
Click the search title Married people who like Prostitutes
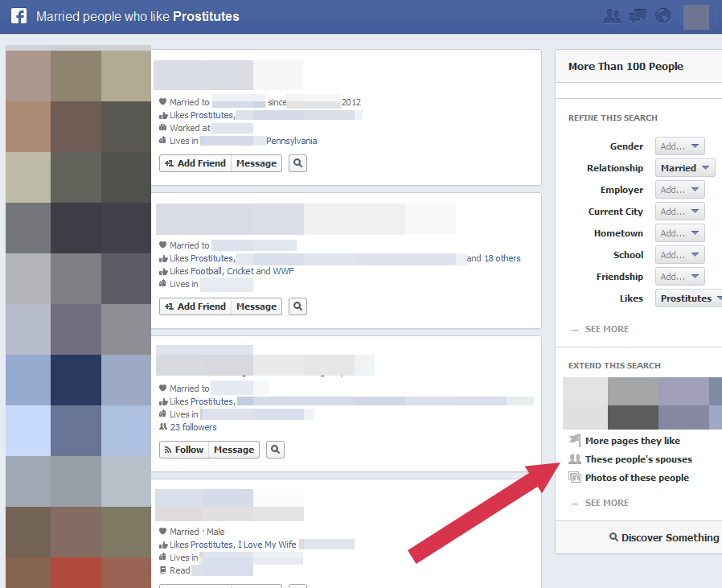pyautogui.click(x=137, y=16)
